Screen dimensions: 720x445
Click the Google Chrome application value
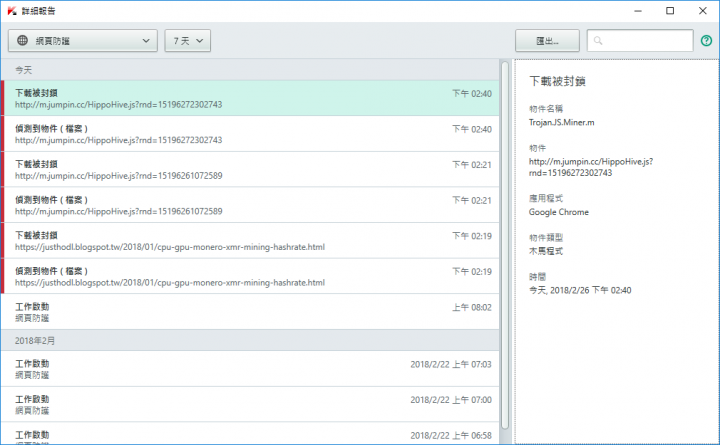point(558,212)
